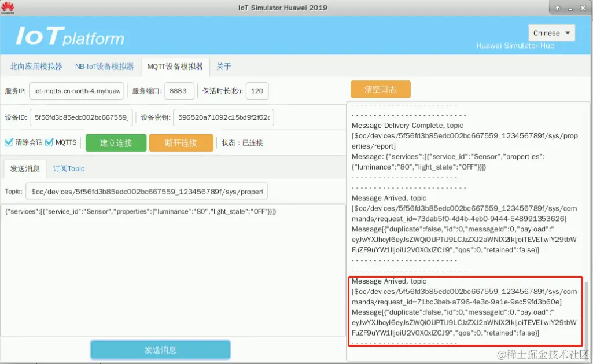Click the "Message Delivery Complete, topic" log line
The width and height of the screenshot is (593, 364).
coord(407,125)
